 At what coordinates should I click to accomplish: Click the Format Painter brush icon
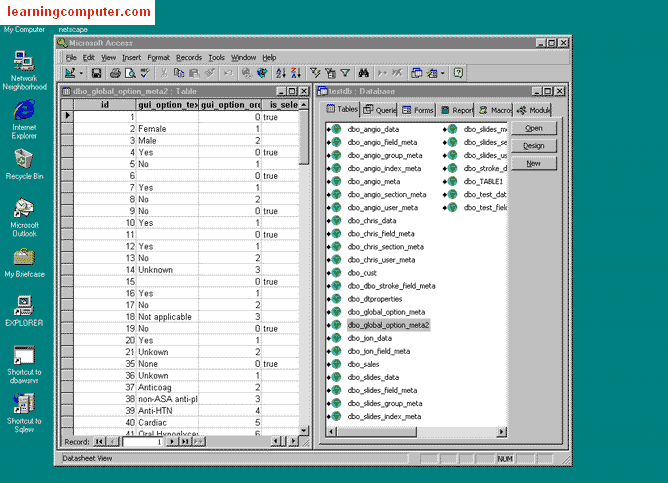(209, 73)
